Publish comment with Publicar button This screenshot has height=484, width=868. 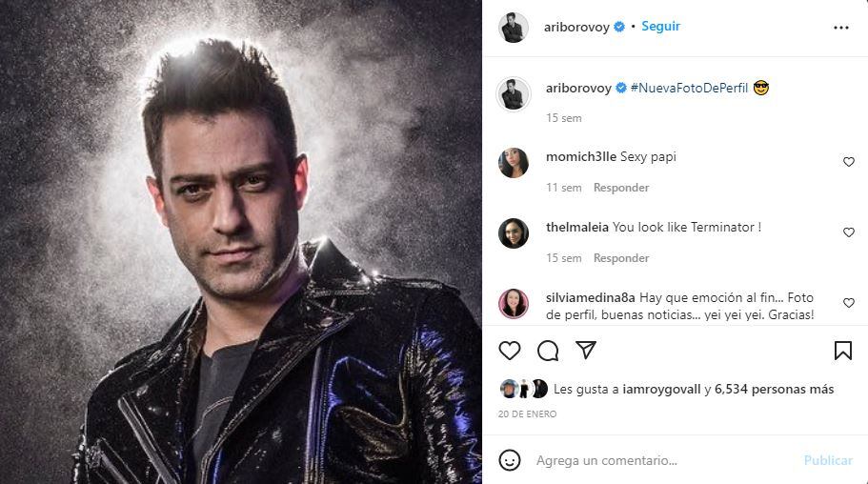point(828,460)
